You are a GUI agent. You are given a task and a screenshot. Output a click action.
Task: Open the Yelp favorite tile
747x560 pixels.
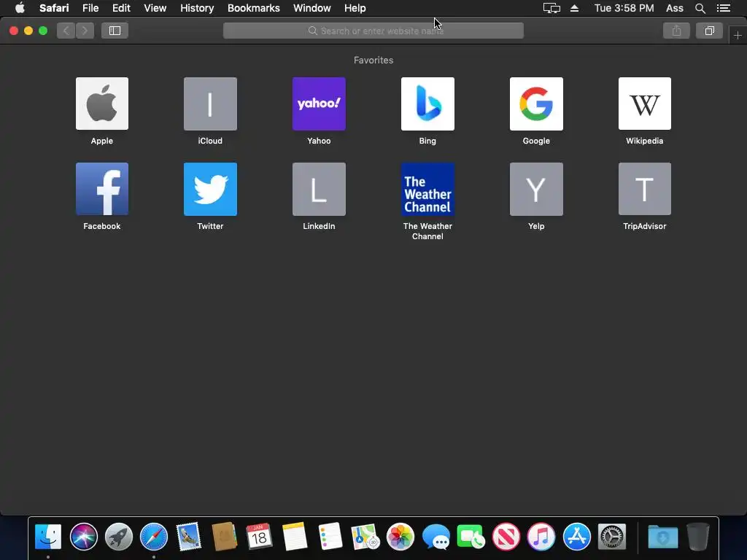tap(536, 189)
